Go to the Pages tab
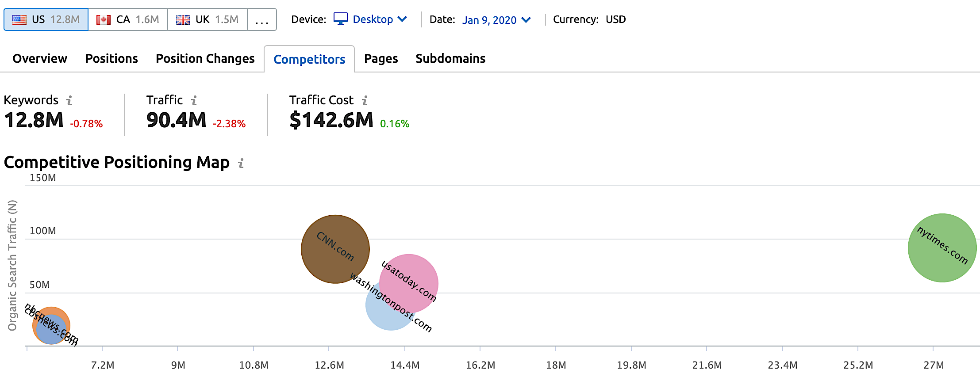This screenshot has width=980, height=373. [381, 58]
